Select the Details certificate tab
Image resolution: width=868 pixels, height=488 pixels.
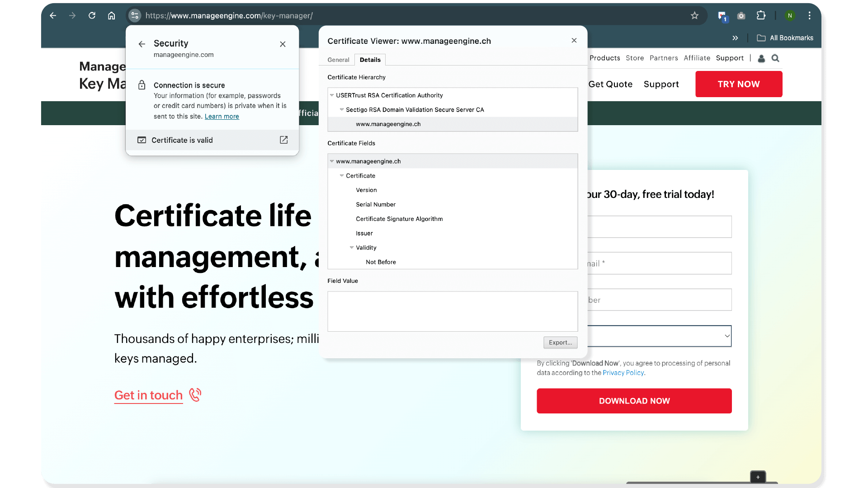tap(370, 60)
